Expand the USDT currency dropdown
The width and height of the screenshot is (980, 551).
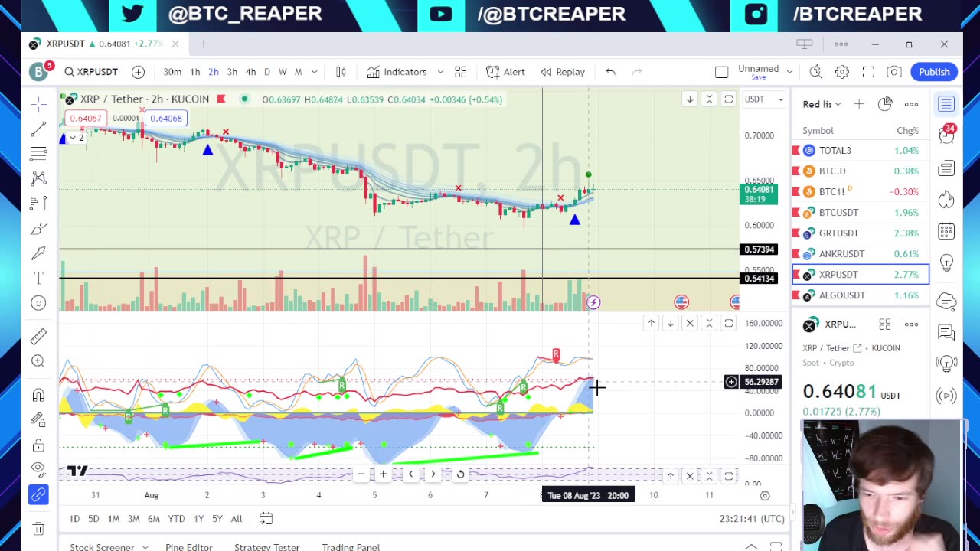[764, 99]
